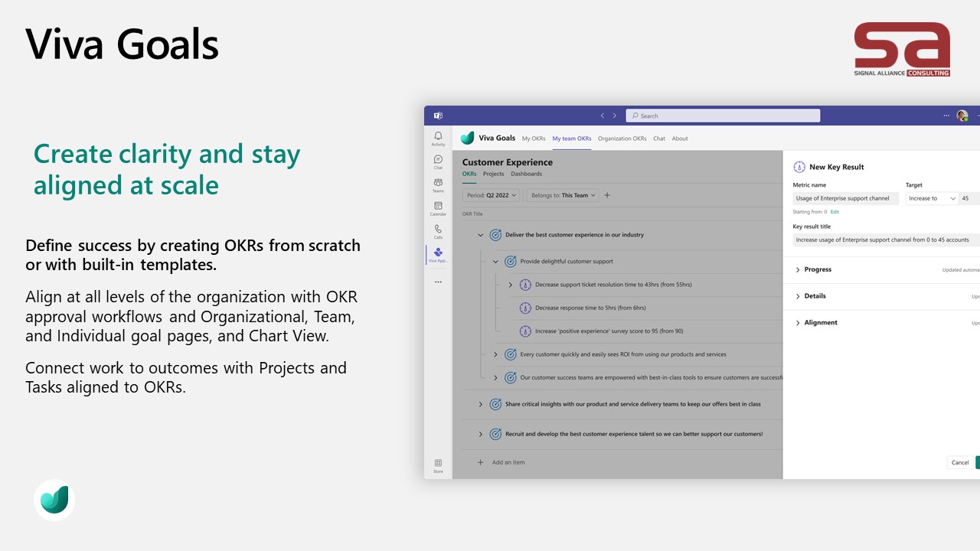Click objective icon for customer success teams empowered
The width and height of the screenshot is (980, 551).
tap(510, 377)
